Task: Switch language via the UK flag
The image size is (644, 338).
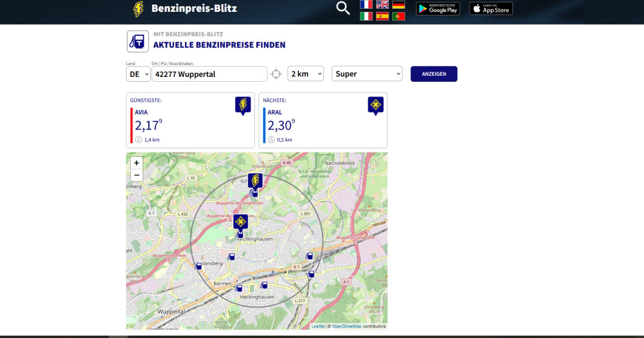Action: tap(382, 4)
